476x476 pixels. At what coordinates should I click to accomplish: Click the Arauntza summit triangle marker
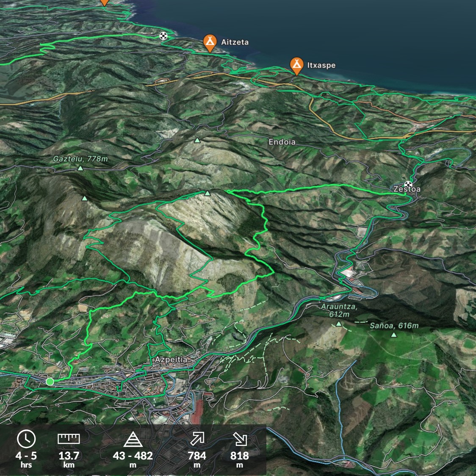pos(338,324)
